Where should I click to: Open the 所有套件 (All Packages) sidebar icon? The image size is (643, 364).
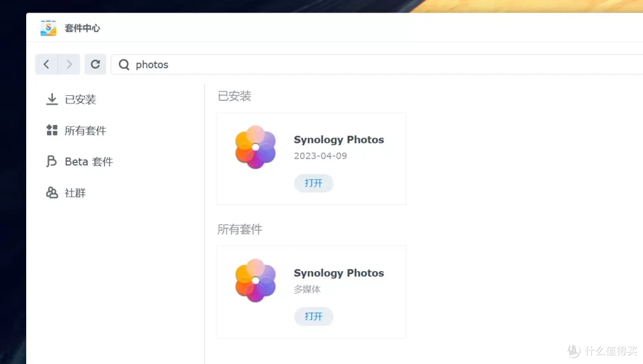coord(52,130)
